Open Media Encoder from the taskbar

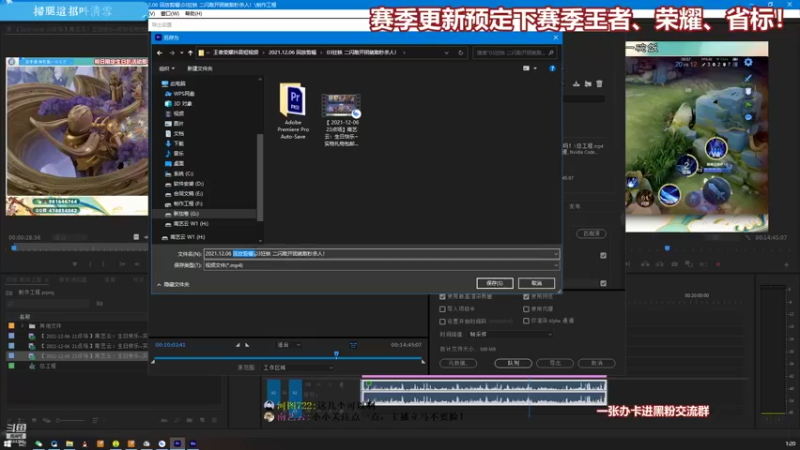pos(193,444)
